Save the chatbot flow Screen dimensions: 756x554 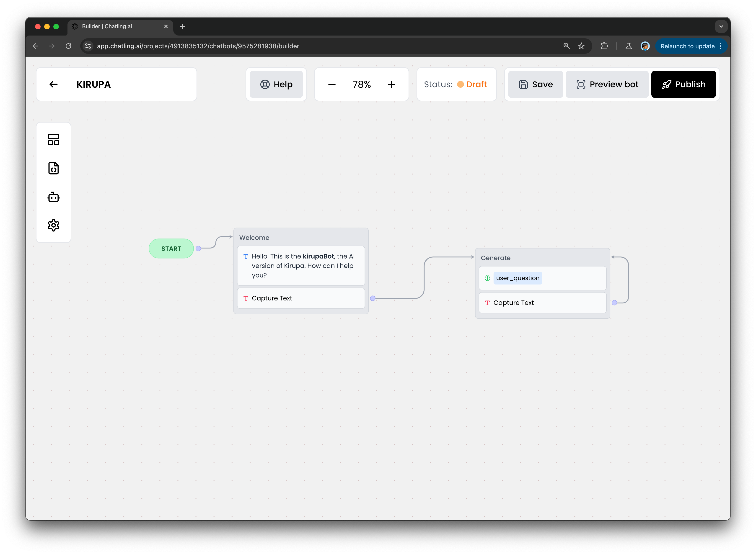click(x=536, y=84)
